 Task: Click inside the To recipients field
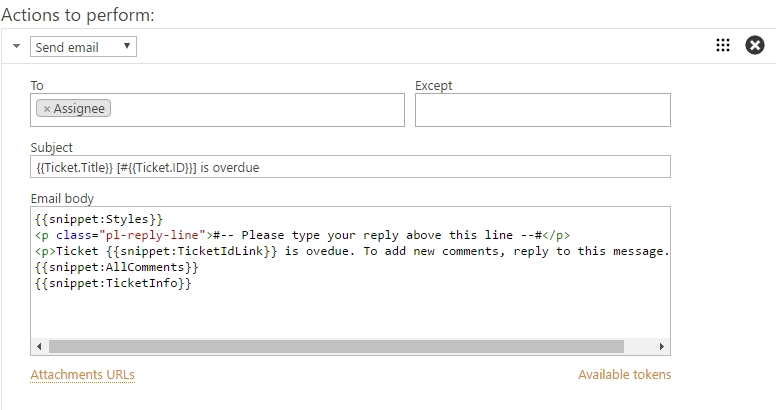217,110
